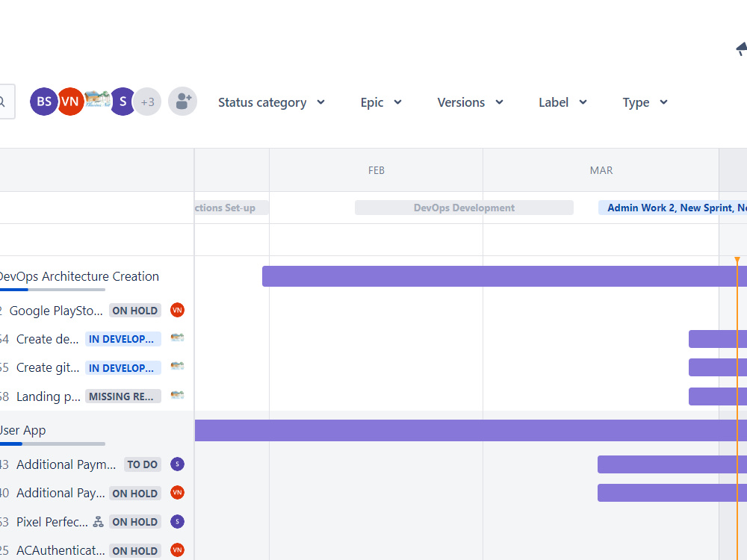Click the FEB month header

(376, 170)
